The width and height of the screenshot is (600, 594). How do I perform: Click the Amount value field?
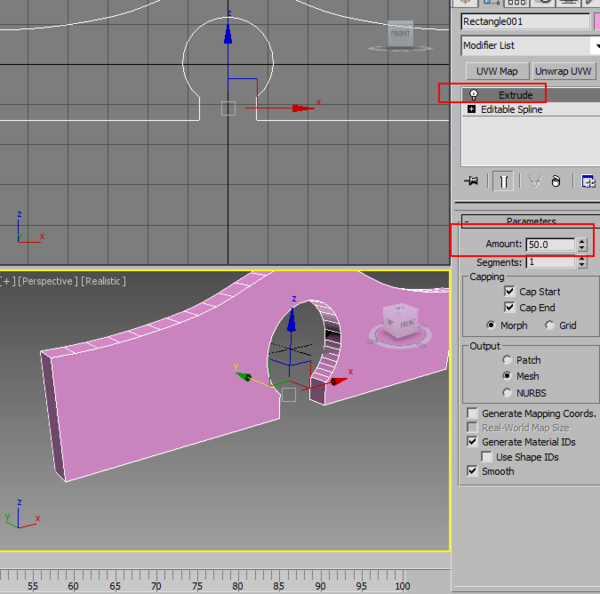550,245
